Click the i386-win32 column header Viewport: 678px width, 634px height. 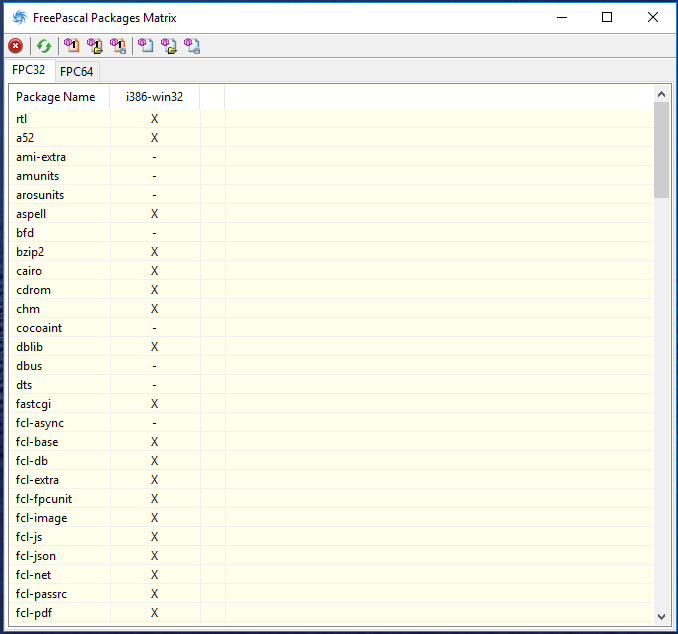[154, 97]
